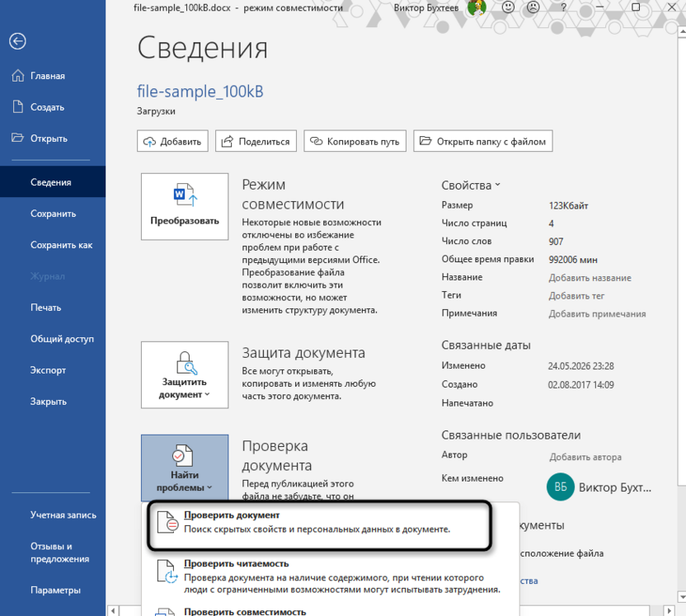
Task: Choose Проверить читаемость menu entry
Action: [330, 576]
